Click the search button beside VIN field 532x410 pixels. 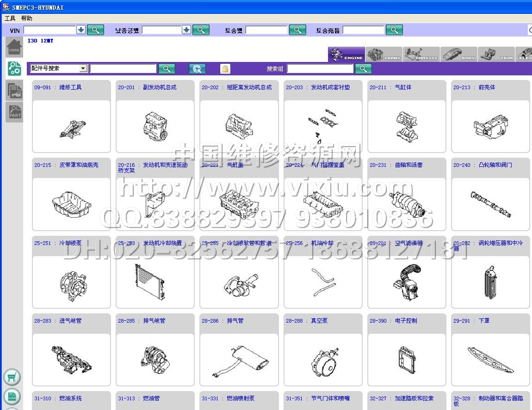coord(95,30)
